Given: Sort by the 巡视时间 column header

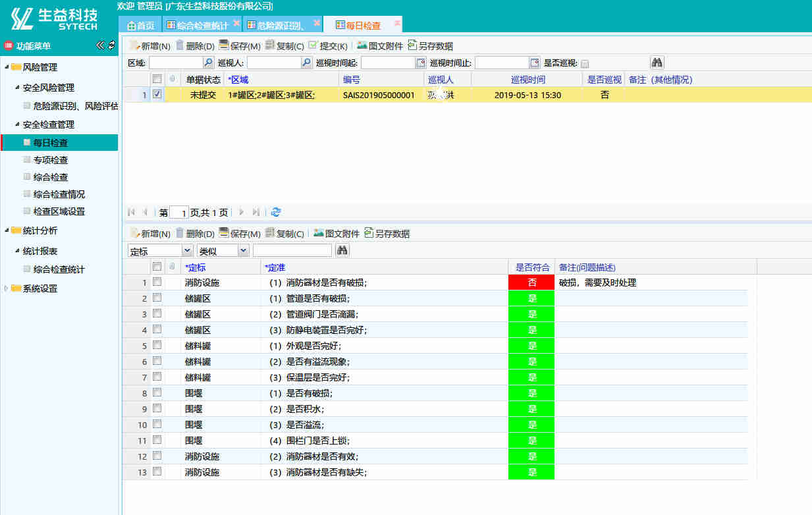Looking at the screenshot, I should coord(528,80).
